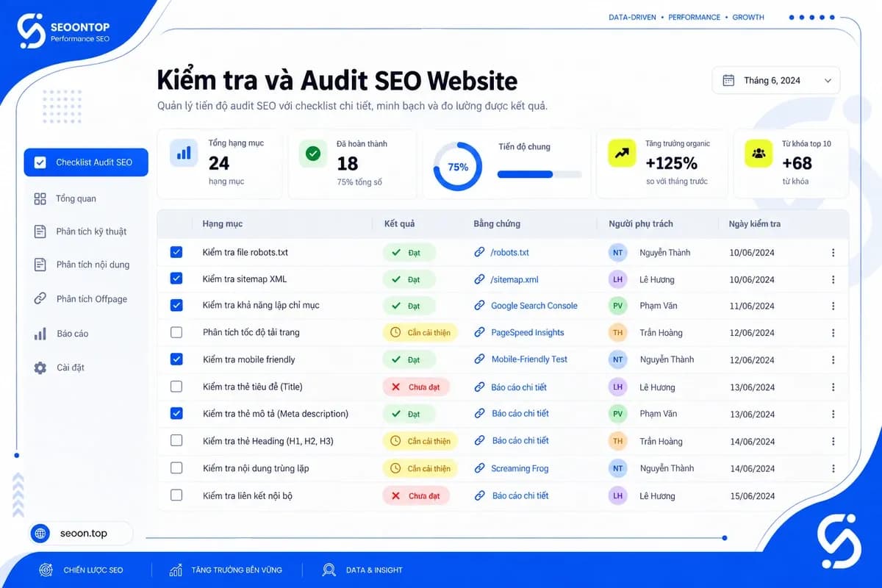Click the Từ khóa top 10 people icon
The height and width of the screenshot is (588, 882).
click(x=759, y=153)
